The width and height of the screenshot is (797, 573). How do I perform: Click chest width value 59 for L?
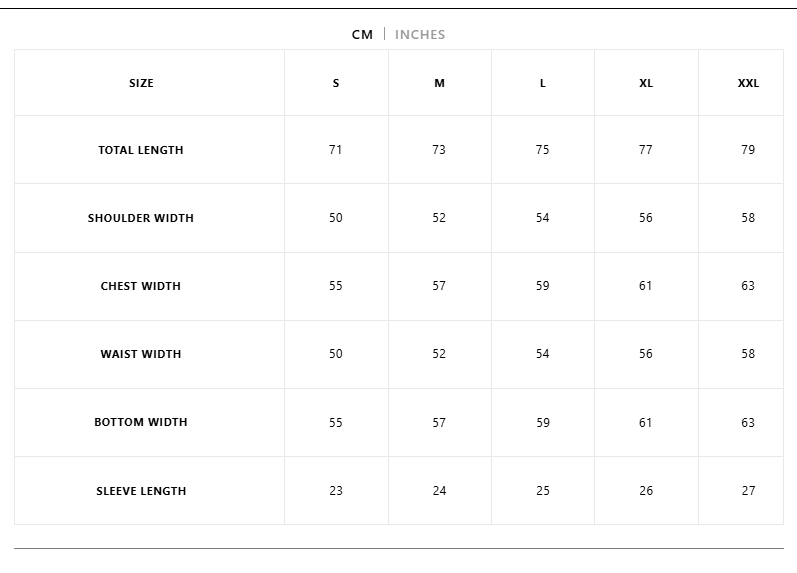tap(543, 286)
